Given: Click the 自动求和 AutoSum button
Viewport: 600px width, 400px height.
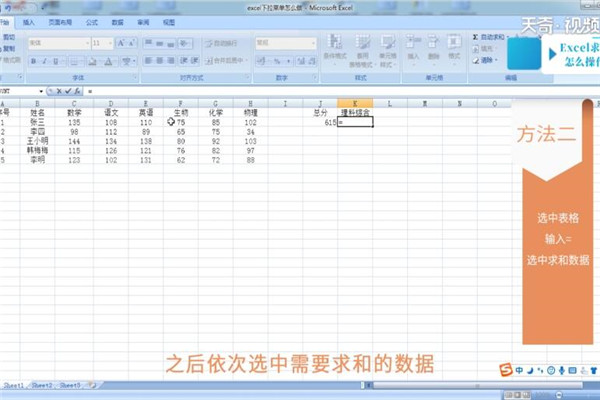Looking at the screenshot, I should tap(491, 37).
